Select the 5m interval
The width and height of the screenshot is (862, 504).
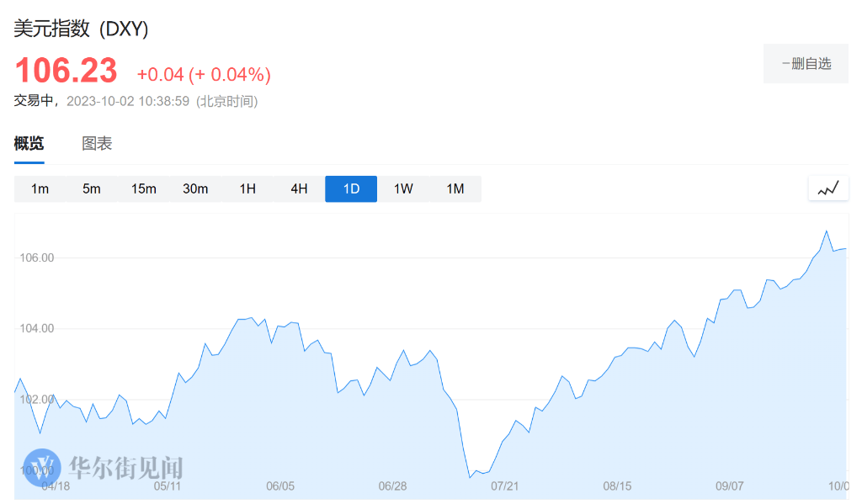92,188
